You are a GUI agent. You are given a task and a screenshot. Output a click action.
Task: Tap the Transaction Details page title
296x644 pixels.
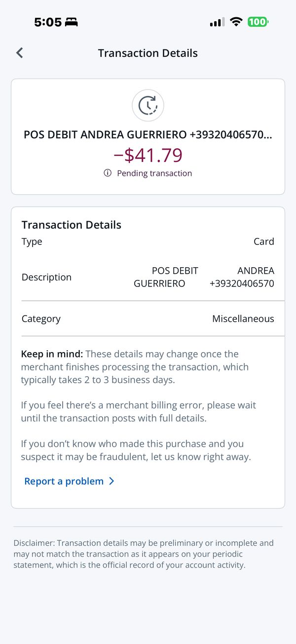(x=148, y=53)
